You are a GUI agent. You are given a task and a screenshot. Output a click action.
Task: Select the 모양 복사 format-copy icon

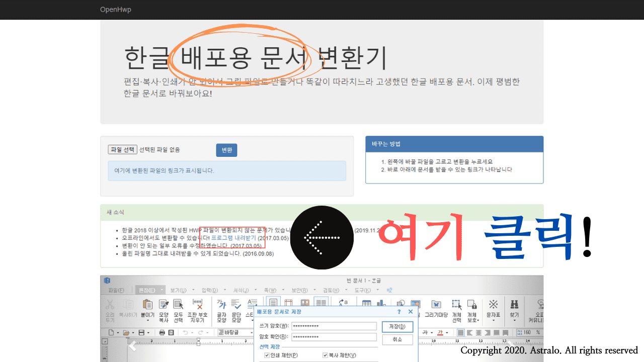pos(164,304)
